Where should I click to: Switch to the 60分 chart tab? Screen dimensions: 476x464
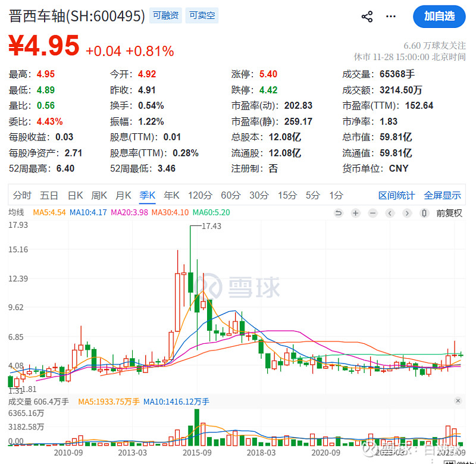(231, 195)
